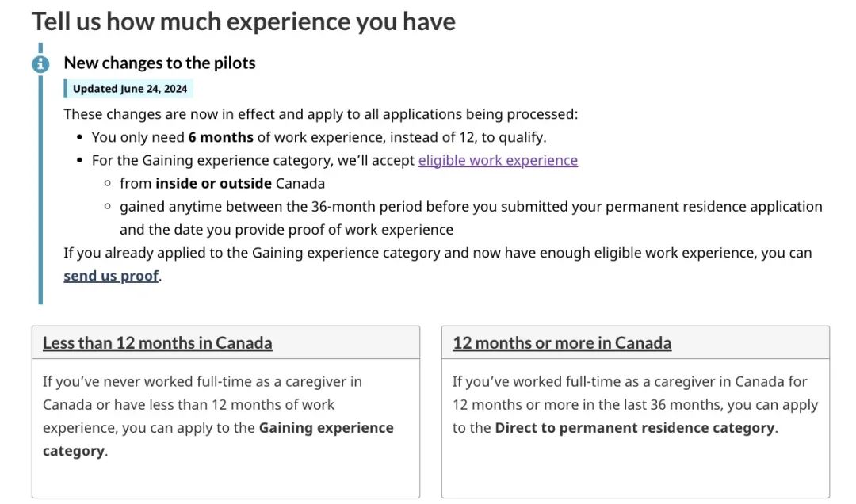Click the last 36 months paragraph in right card

point(635,405)
